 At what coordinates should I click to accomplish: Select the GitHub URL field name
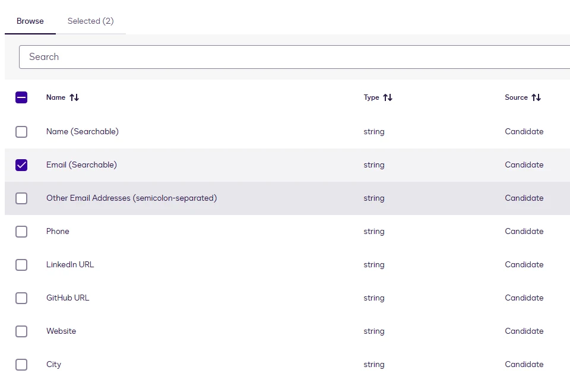[68, 298]
